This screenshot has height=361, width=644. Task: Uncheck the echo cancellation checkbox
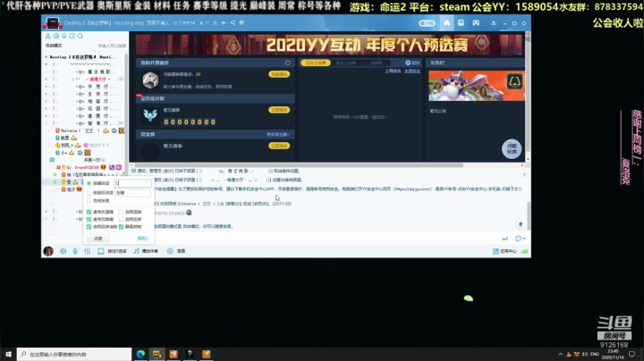point(89,227)
